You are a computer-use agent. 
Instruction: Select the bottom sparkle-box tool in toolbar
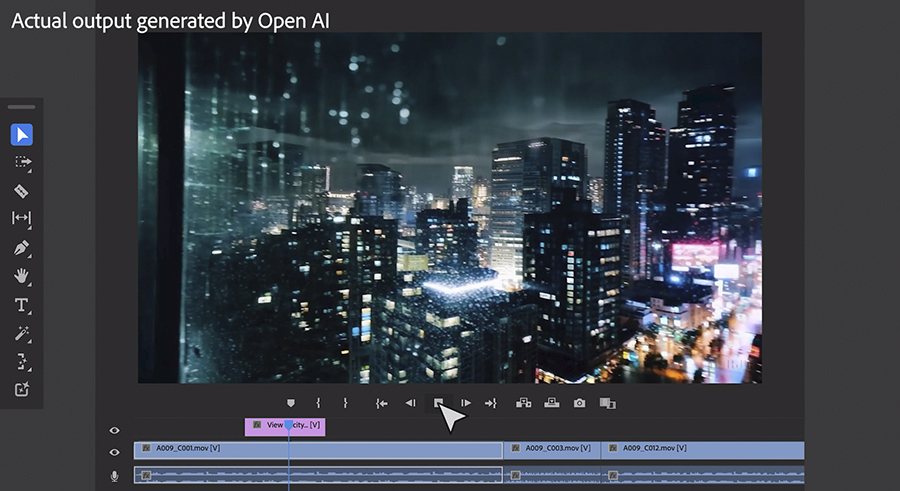click(21, 390)
